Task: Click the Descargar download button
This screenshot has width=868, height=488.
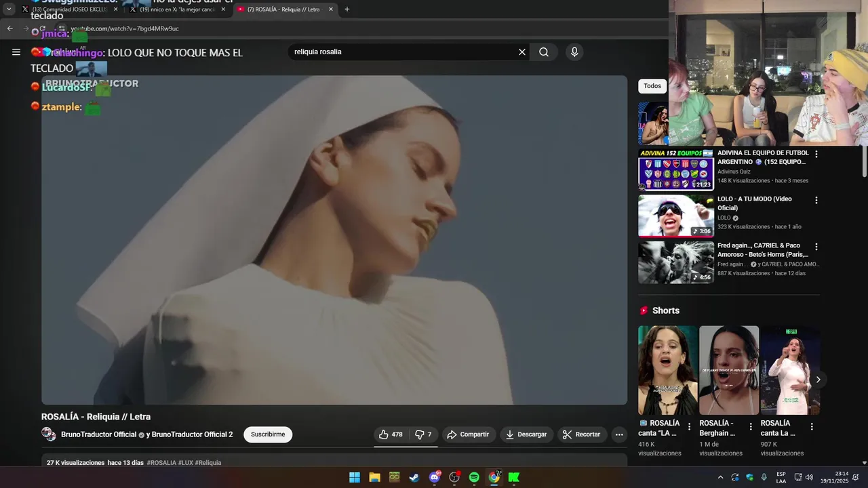Action: click(526, 434)
